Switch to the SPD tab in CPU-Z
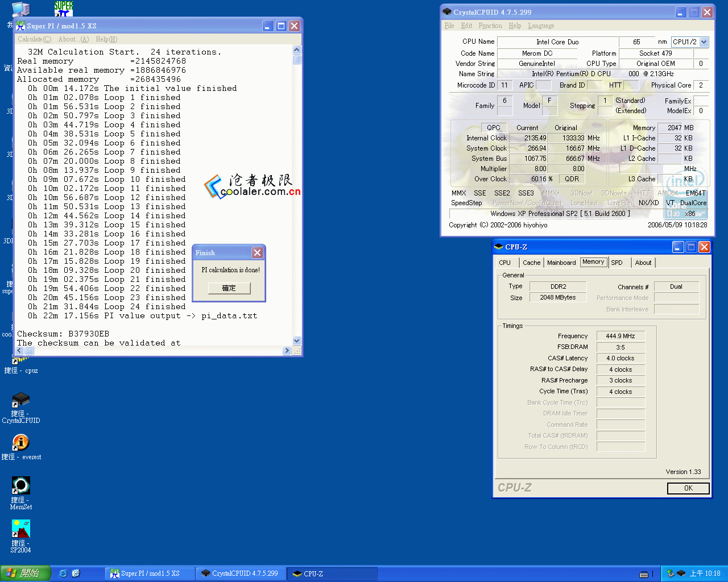This screenshot has height=582, width=728. tap(617, 263)
